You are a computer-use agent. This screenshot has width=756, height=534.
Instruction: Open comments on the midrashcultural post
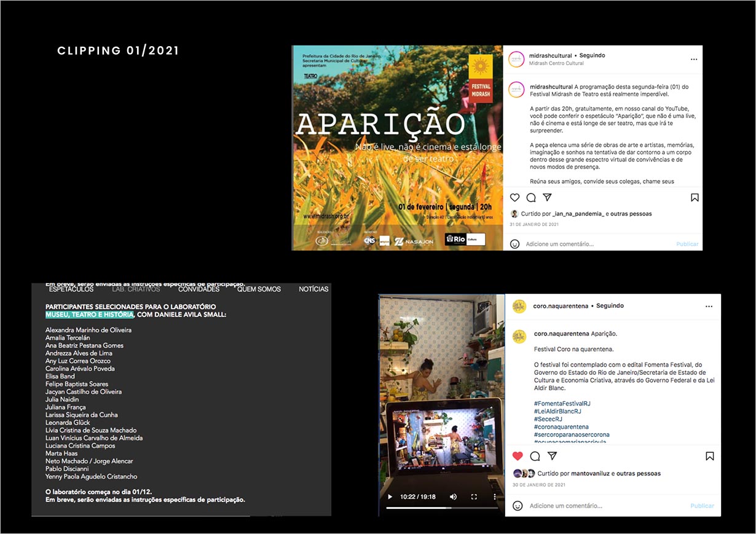coord(531,197)
